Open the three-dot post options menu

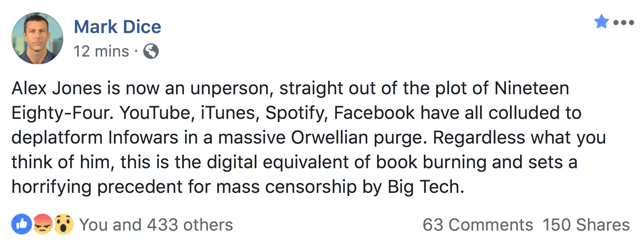623,23
